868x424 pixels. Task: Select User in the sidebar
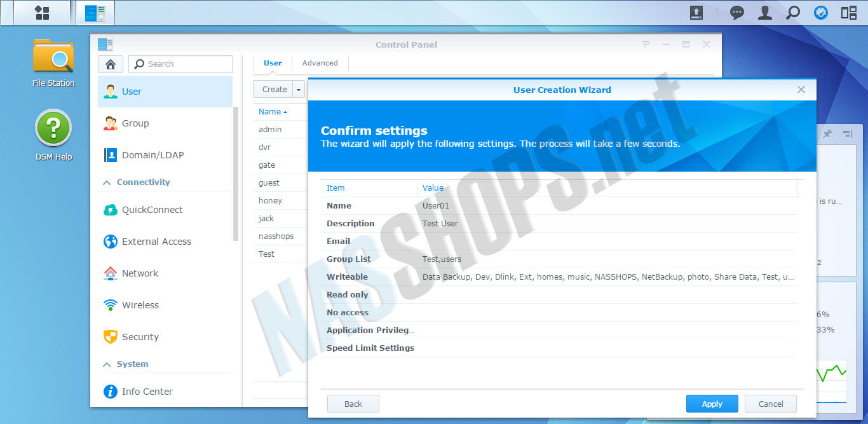tap(165, 92)
